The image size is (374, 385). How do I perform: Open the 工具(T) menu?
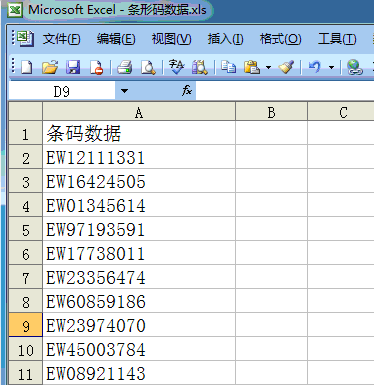(x=337, y=39)
